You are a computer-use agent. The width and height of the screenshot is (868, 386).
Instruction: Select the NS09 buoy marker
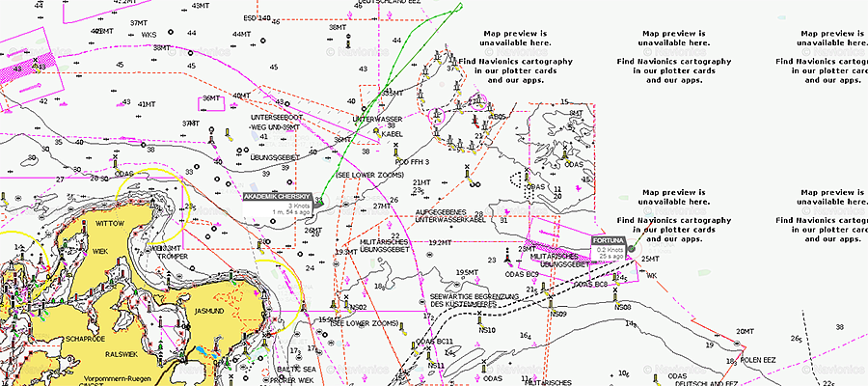552,304
